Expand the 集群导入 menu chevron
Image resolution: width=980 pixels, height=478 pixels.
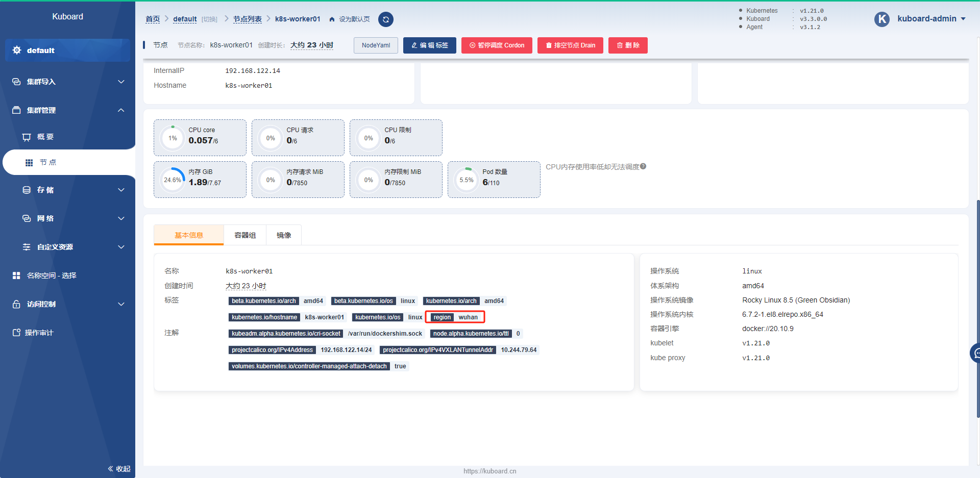pos(121,82)
